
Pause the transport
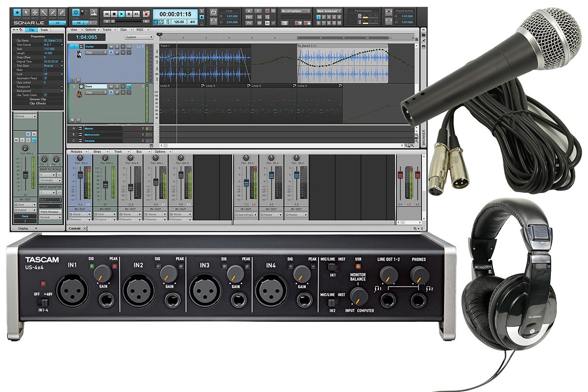click(129, 14)
